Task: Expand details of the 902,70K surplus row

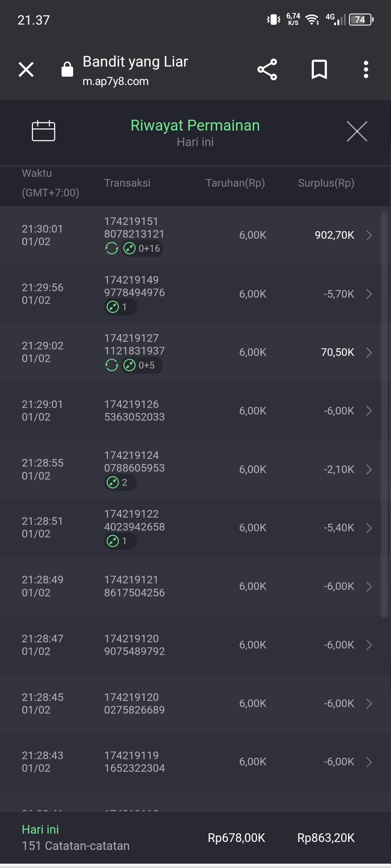Action: [369, 235]
